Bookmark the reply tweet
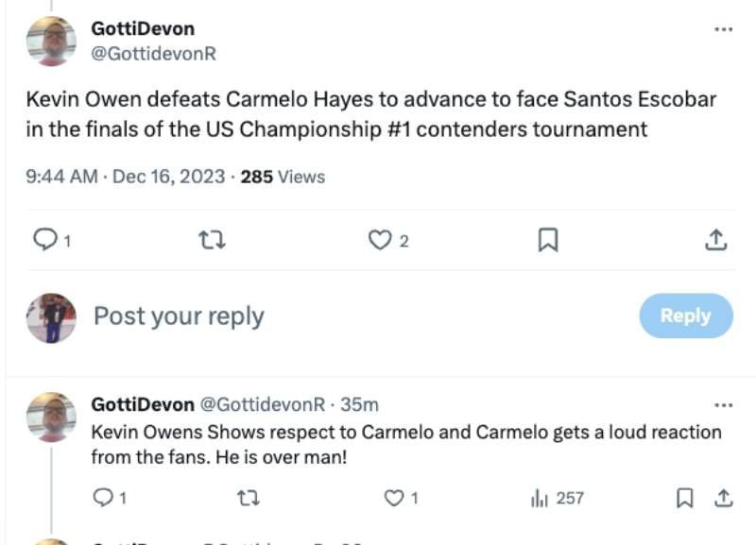The height and width of the screenshot is (545, 756). coord(685,498)
